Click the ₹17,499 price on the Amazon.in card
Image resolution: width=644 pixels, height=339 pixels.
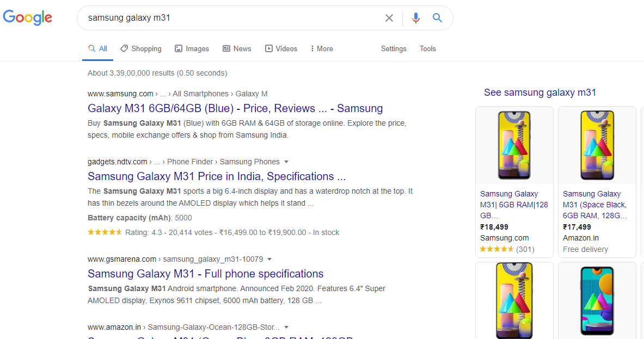[576, 227]
